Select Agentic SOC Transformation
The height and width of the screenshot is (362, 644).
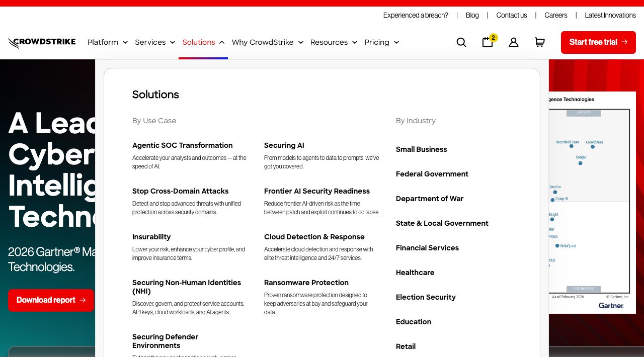click(183, 145)
